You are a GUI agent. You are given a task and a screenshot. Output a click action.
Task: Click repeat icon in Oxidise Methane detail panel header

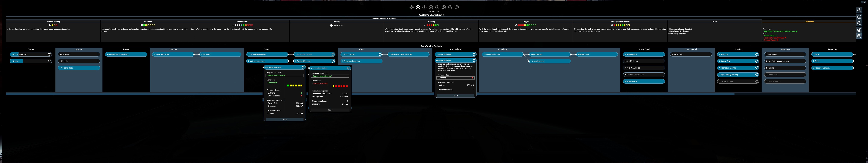tap(303, 67)
